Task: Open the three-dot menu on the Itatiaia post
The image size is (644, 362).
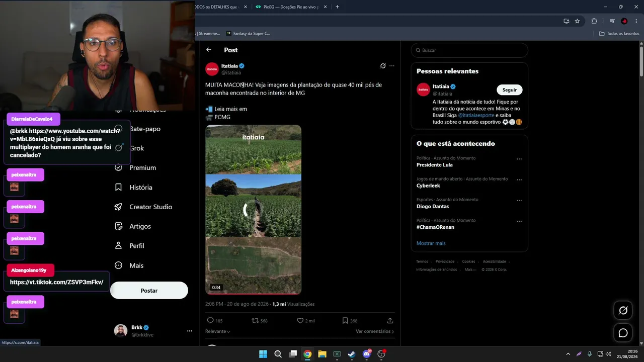Action: tap(392, 66)
